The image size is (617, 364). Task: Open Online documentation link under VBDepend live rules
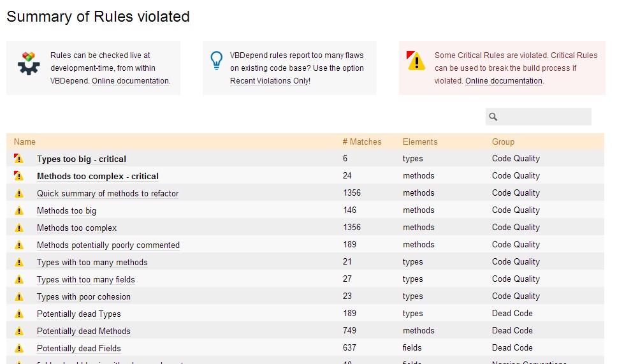131,81
